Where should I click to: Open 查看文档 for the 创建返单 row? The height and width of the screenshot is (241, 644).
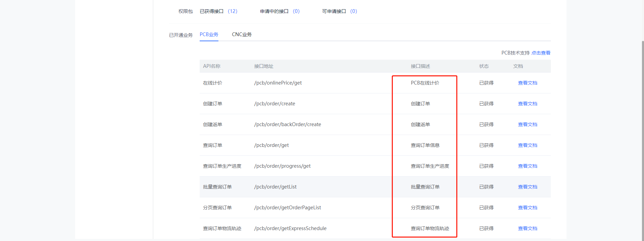coord(527,124)
